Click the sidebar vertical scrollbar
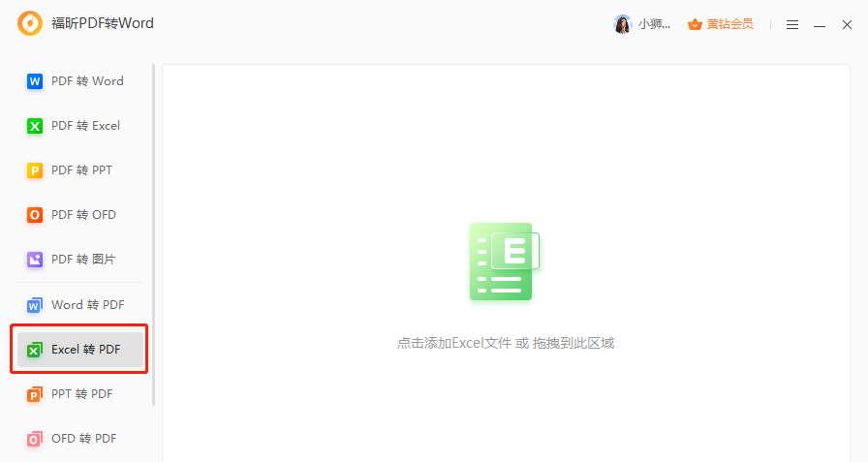Image resolution: width=868 pixels, height=462 pixels. coord(153,235)
